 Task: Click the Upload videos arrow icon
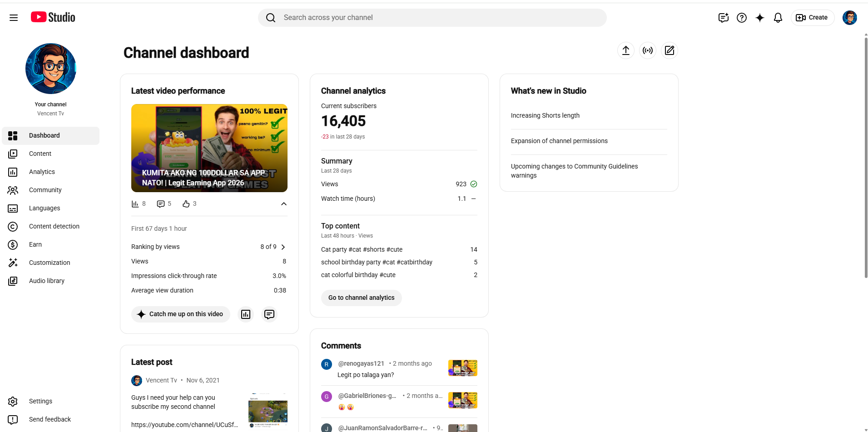[626, 50]
